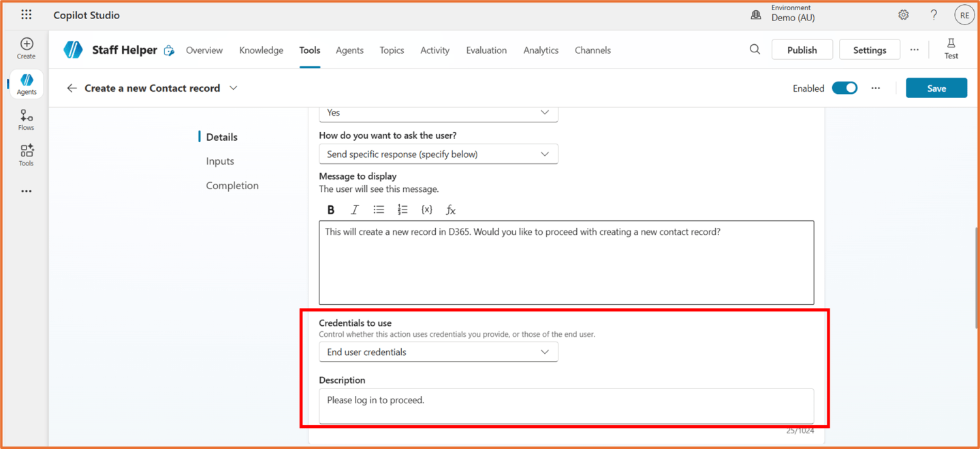
Task: Insert Power Fx formula icon
Action: coord(450,210)
